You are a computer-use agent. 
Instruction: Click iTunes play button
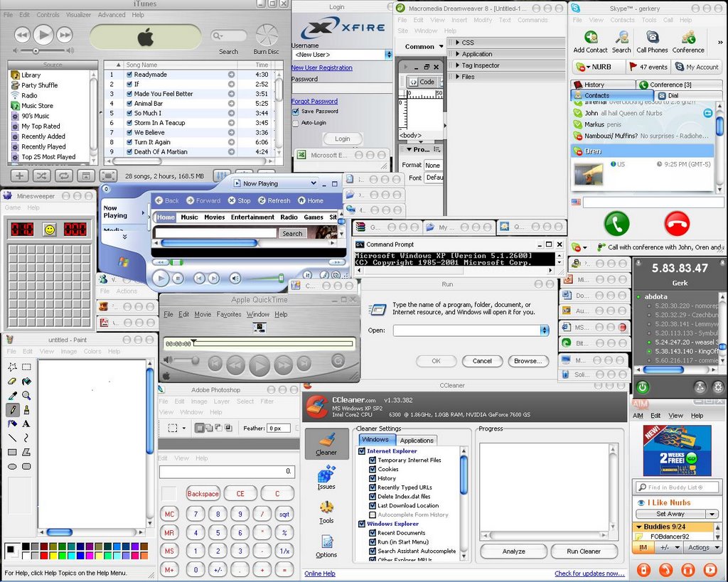[x=43, y=34]
